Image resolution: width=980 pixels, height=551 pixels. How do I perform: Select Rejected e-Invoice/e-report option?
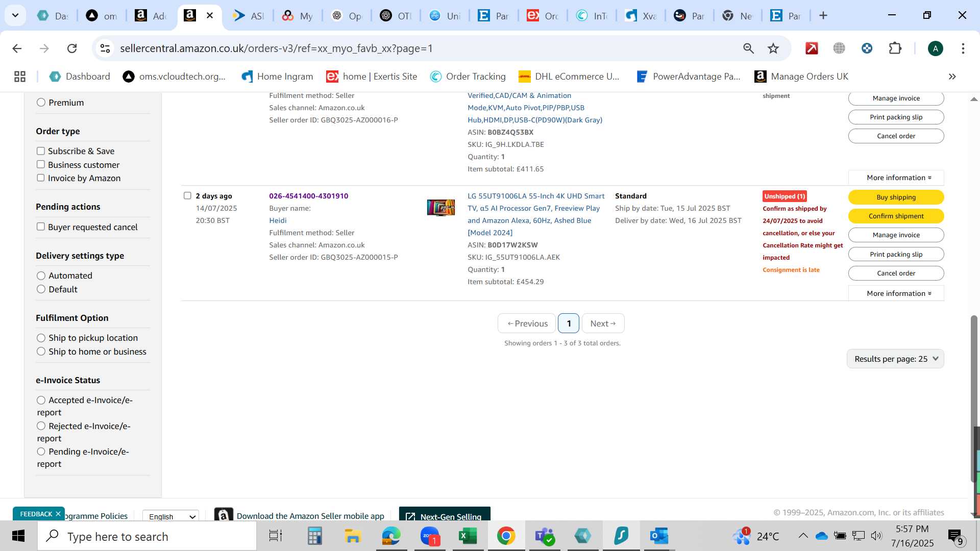point(41,426)
